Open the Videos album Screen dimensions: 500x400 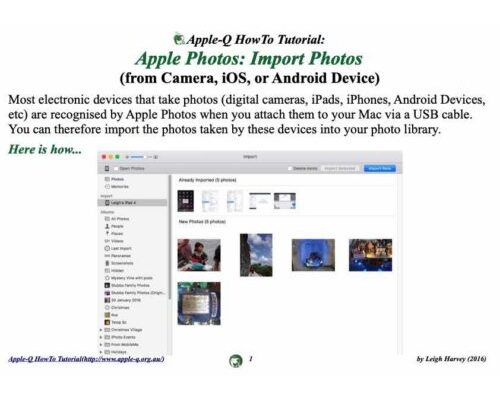(117, 241)
